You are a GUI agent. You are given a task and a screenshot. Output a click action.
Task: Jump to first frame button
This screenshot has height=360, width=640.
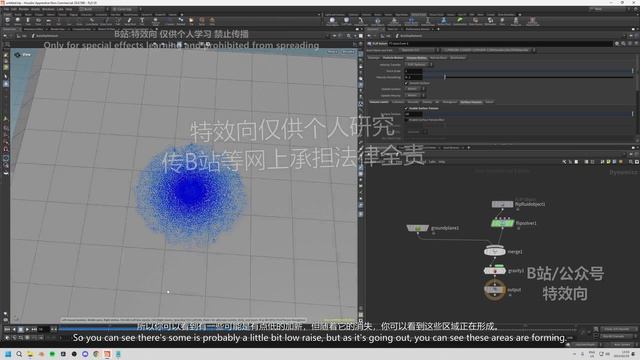click(7, 329)
